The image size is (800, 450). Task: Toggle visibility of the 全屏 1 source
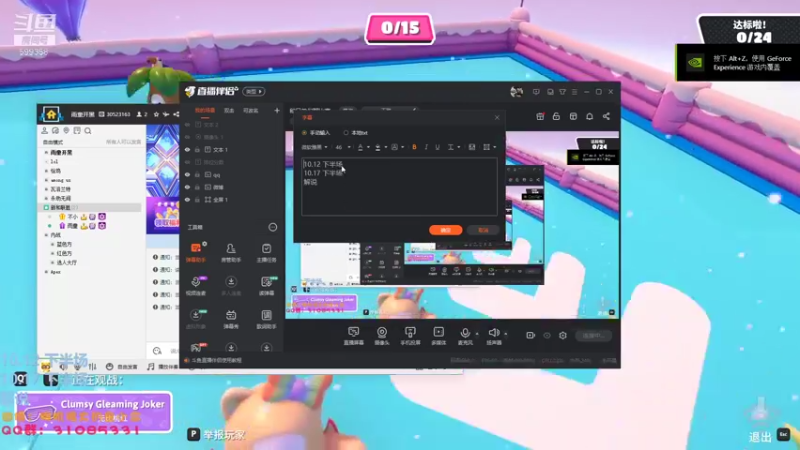coord(187,199)
